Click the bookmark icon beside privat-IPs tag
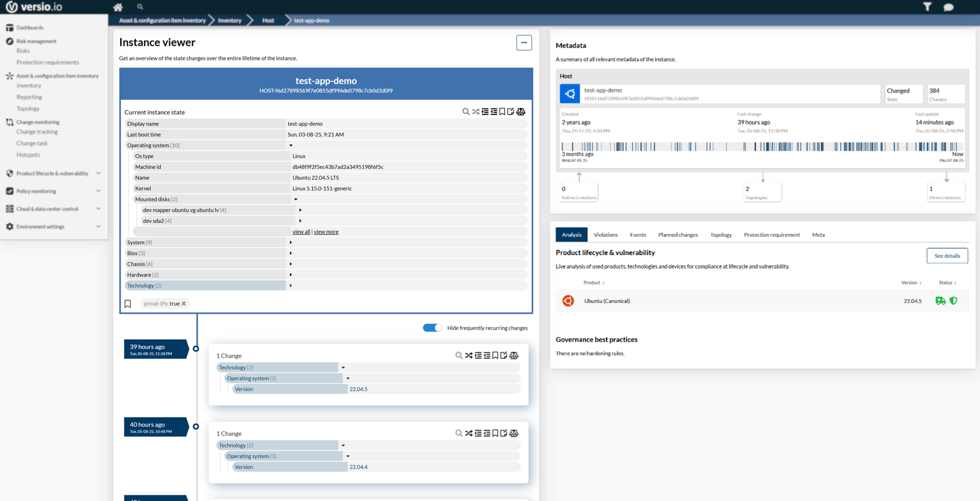Viewport: 980px width, 501px height. 128,304
